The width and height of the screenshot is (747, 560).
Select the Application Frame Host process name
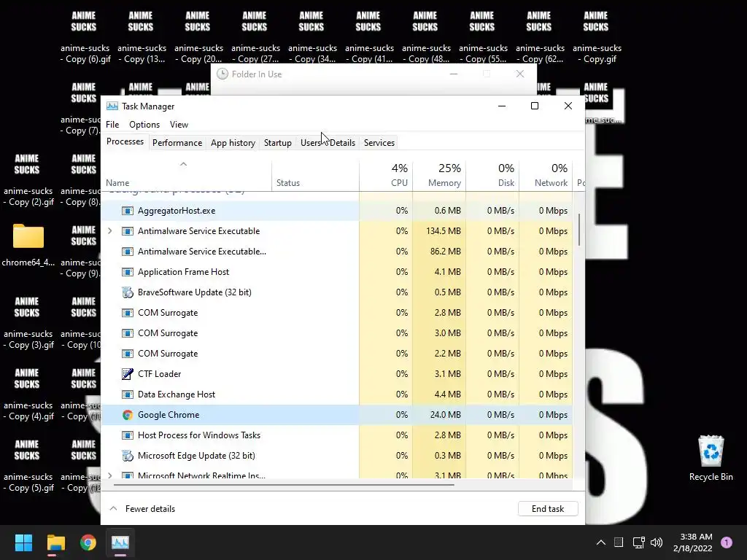coord(183,272)
